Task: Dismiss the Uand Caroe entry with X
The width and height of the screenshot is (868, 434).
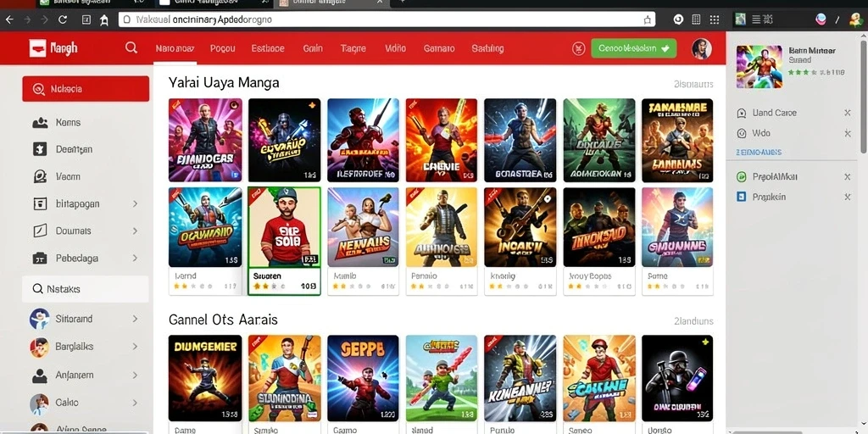Action: [847, 113]
